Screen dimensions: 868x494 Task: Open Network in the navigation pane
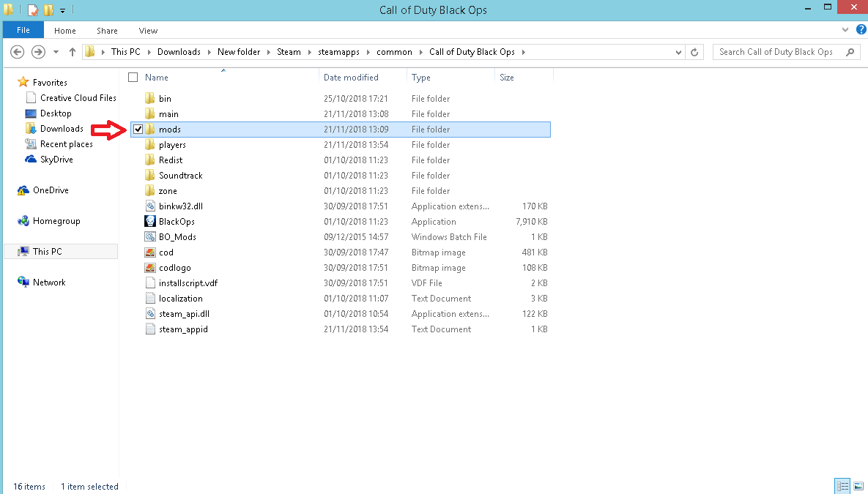click(x=49, y=282)
